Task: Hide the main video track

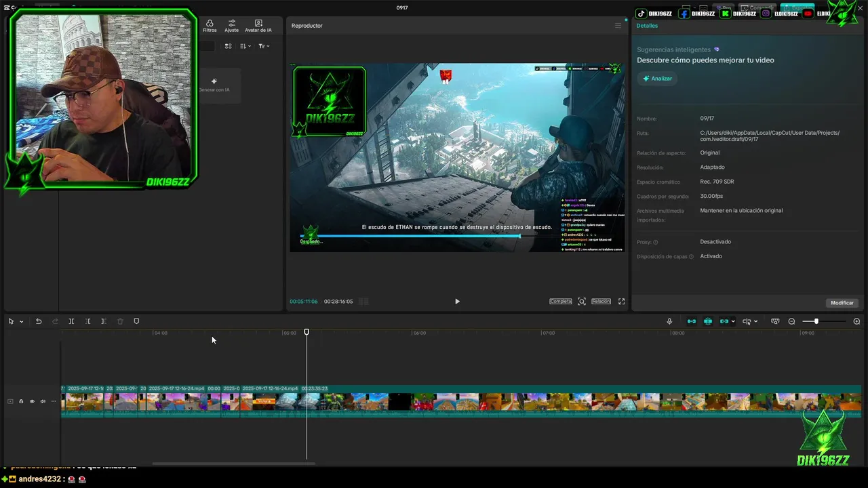Action: point(32,401)
